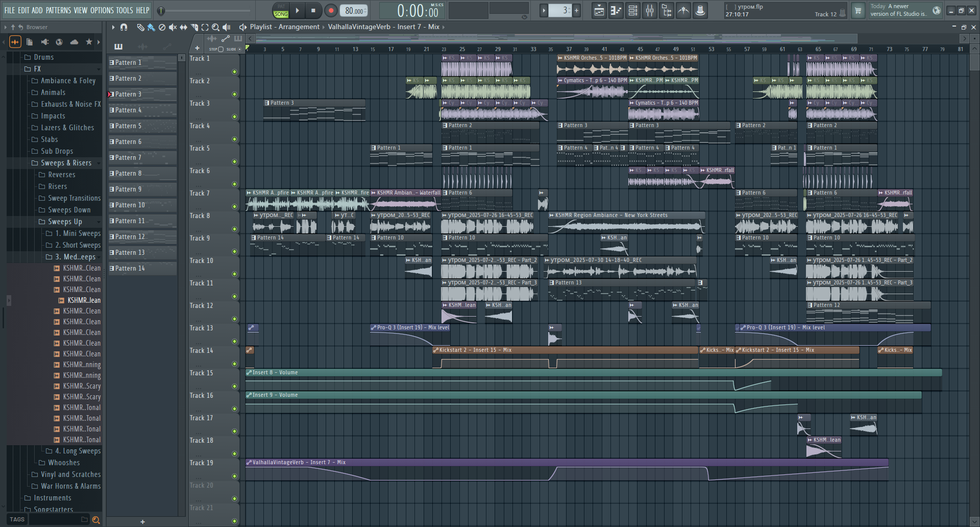Enable the STEP edit checkbox
Image resolution: width=980 pixels, height=527 pixels.
[221, 49]
